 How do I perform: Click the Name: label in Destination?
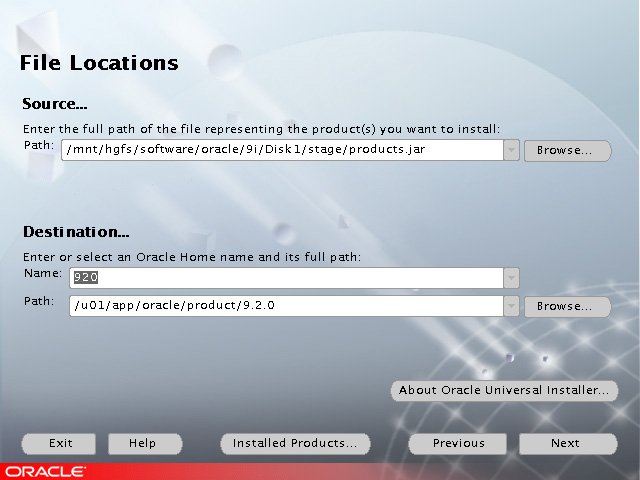(x=43, y=273)
